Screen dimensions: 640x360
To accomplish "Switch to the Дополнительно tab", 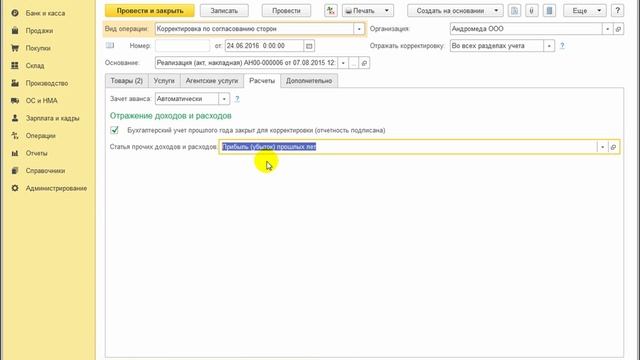I will coord(309,81).
